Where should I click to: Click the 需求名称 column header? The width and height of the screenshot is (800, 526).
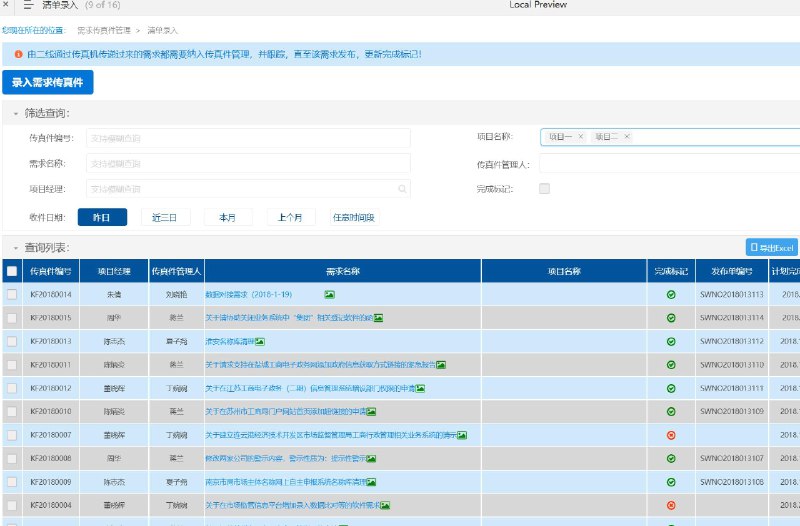pyautogui.click(x=343, y=271)
